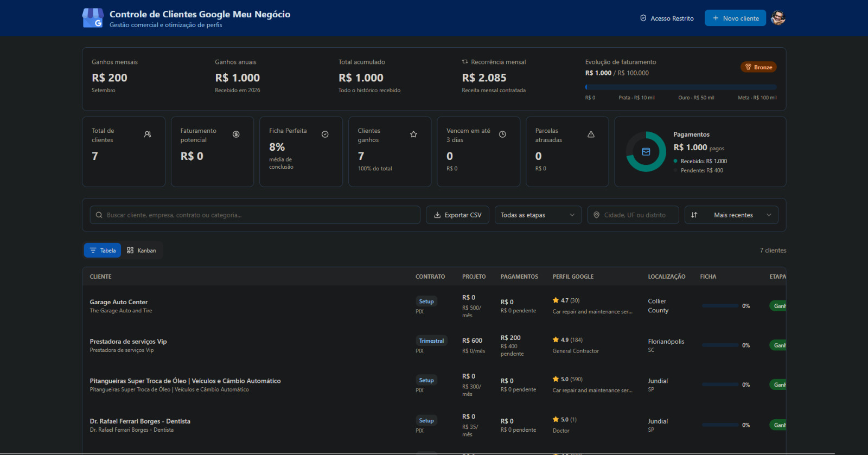Click the Setup badge for Garage Auto Center
Screen dimensions: 868x455
click(426, 302)
